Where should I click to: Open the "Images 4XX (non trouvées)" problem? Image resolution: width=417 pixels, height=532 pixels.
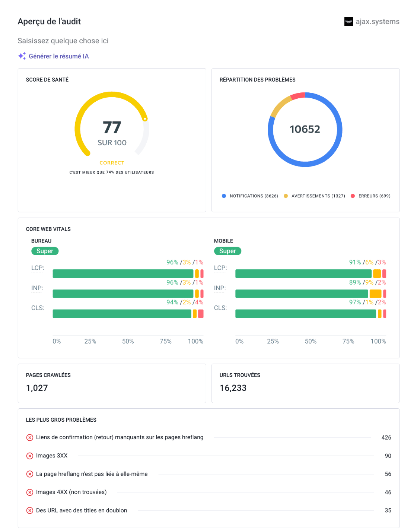point(71,492)
